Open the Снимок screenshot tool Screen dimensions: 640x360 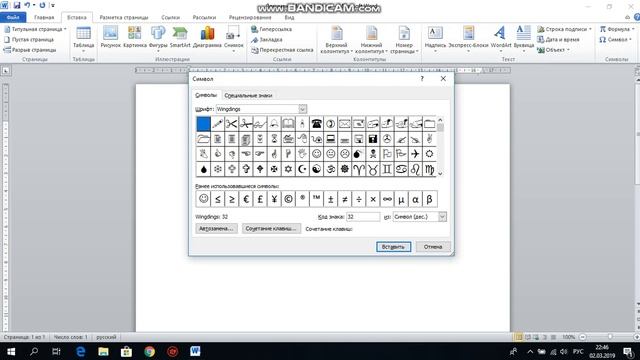pos(233,38)
